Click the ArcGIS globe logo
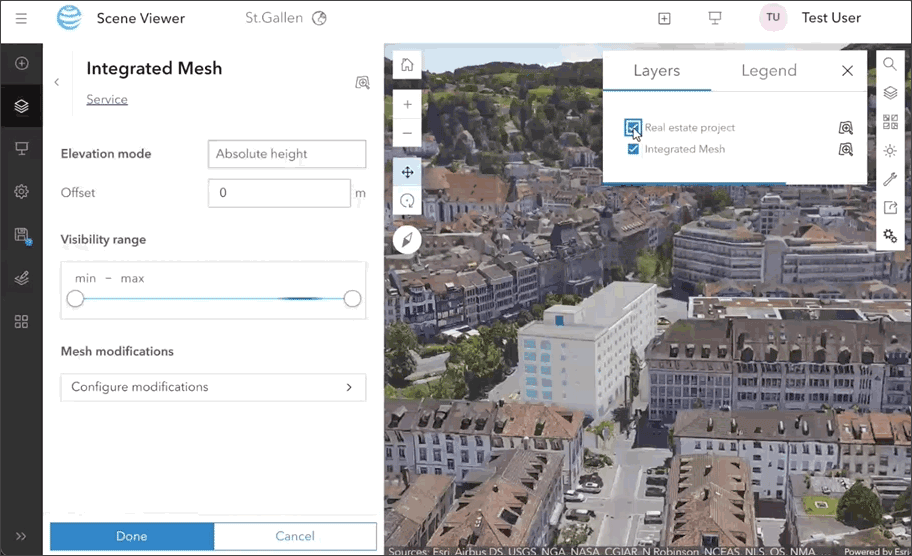 (x=69, y=17)
